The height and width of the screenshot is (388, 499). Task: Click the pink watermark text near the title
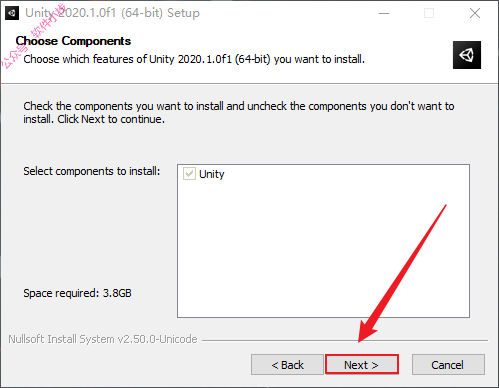[x=33, y=37]
